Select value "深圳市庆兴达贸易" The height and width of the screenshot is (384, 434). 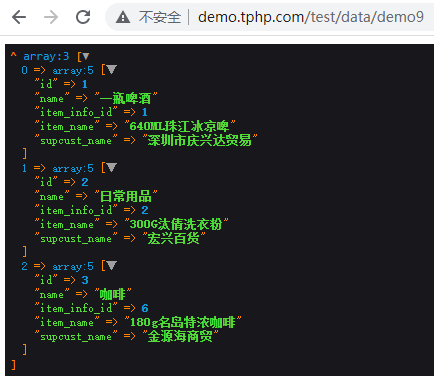[x=199, y=140]
